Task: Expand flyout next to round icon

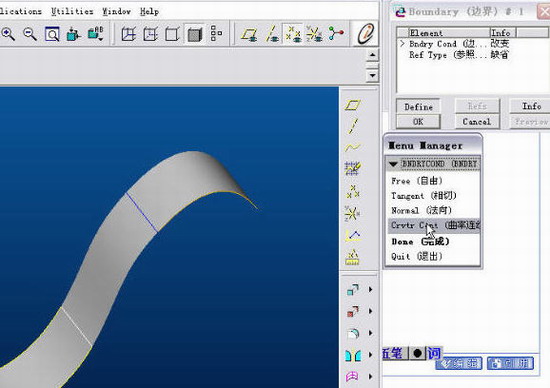Action: [370, 333]
